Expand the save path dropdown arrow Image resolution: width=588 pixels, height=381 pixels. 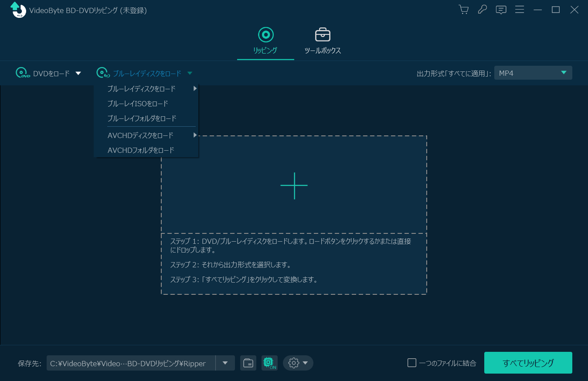[225, 363]
